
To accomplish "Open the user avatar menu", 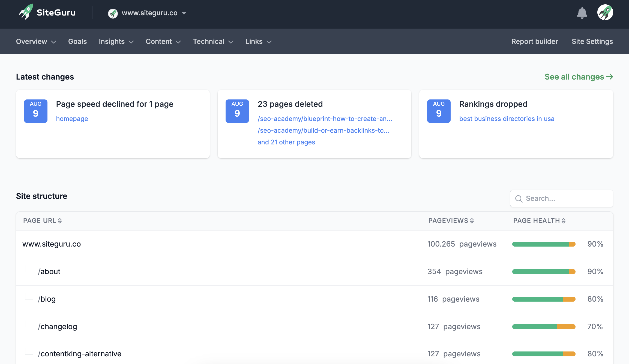I will click(605, 12).
